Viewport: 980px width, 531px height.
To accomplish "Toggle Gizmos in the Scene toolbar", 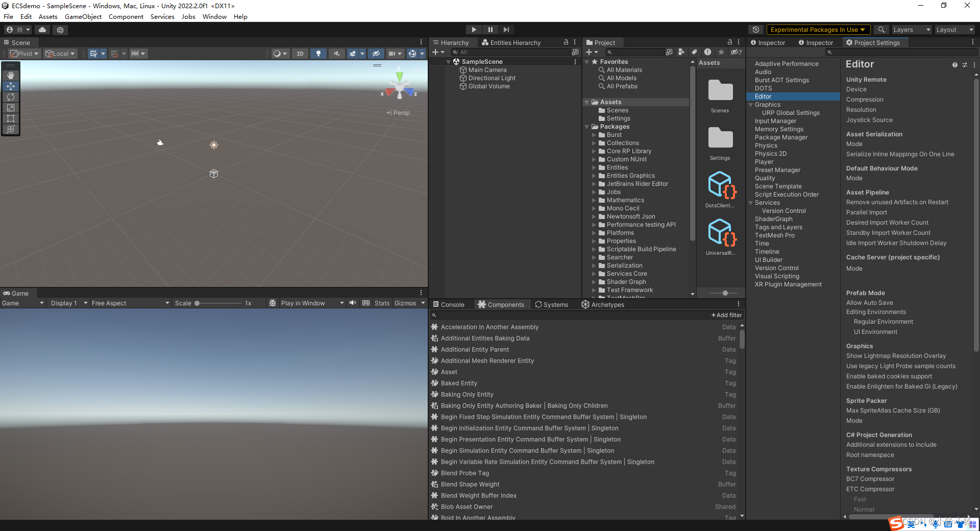I will 412,53.
